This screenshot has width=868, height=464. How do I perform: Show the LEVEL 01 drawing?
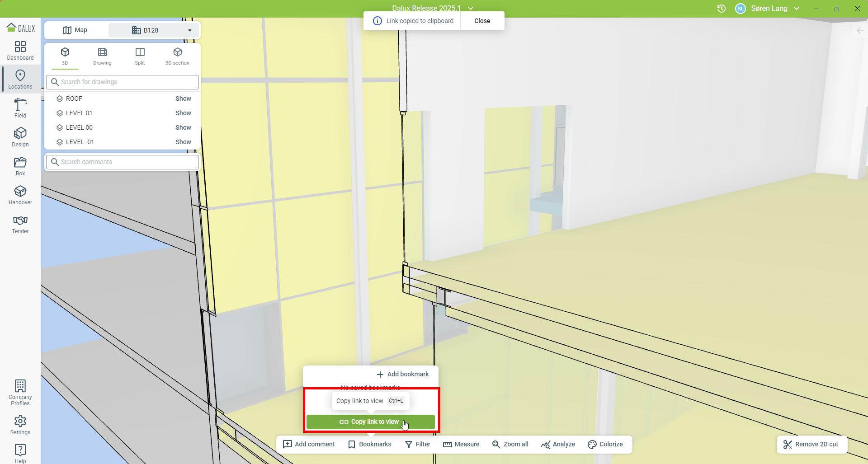183,113
